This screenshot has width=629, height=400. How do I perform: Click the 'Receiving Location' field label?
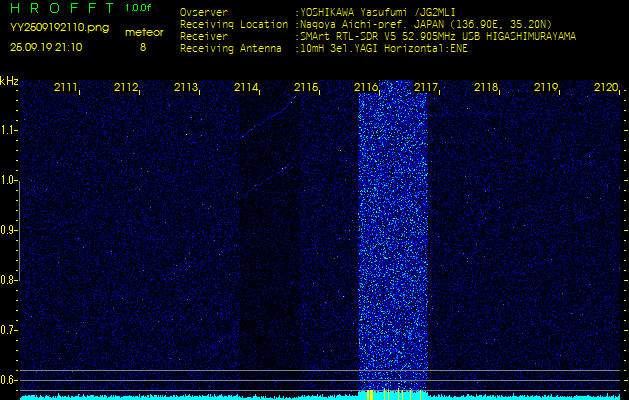[234, 24]
